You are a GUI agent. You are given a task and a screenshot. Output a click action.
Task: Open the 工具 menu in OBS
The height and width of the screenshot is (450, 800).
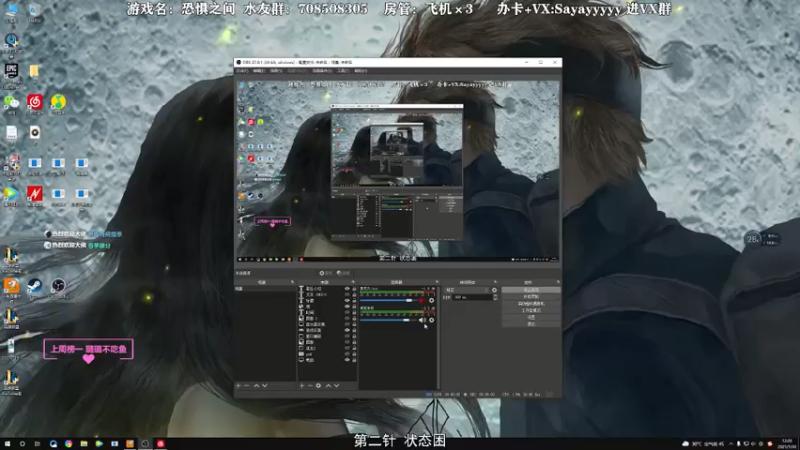point(343,70)
